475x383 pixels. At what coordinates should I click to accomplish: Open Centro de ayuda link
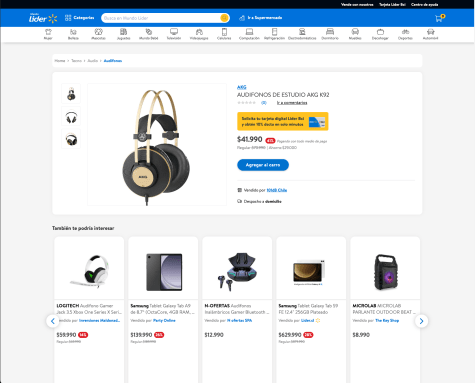424,4
